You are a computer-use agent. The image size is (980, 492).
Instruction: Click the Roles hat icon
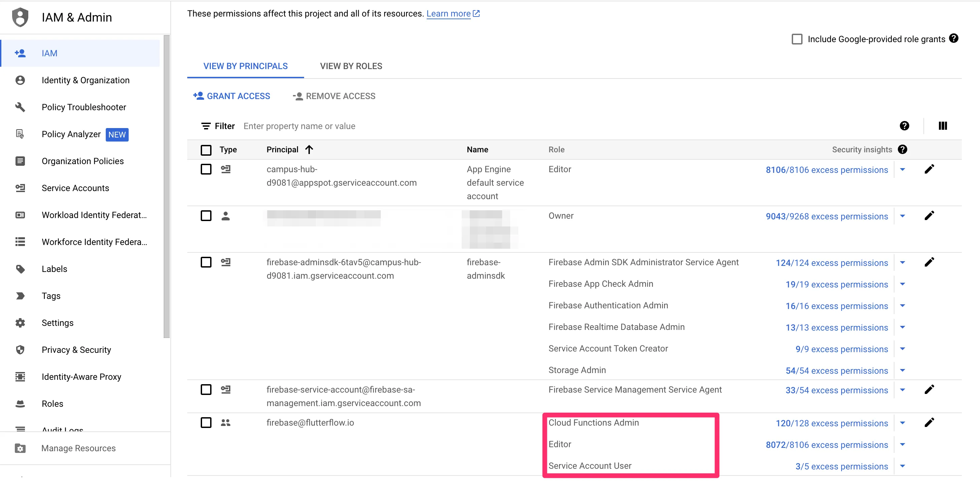click(x=20, y=404)
